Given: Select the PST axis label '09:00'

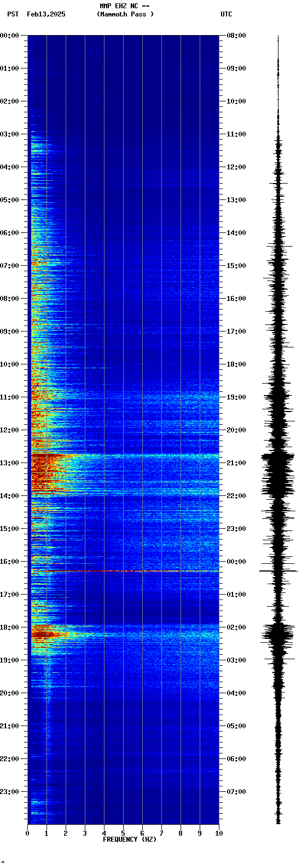Looking at the screenshot, I should point(10,332).
